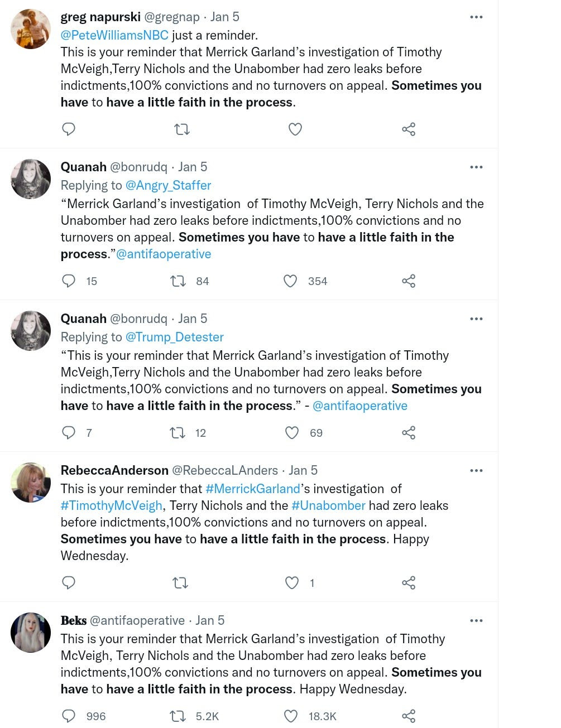Reply to Quanah's tweet with 15 replies
The width and height of the screenshot is (561, 728).
(x=69, y=281)
